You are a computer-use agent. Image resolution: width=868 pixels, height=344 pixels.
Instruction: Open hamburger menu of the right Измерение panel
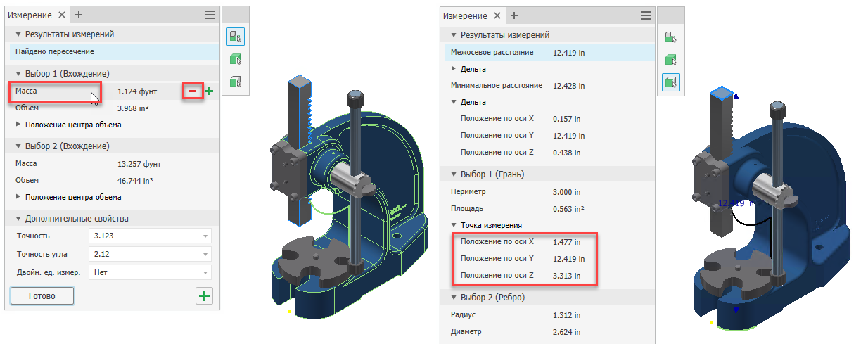(x=646, y=15)
